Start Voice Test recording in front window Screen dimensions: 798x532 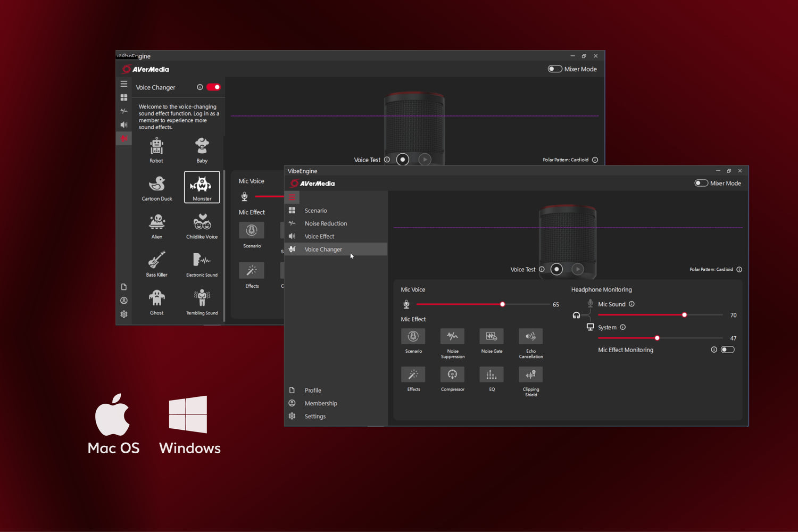[556, 269]
